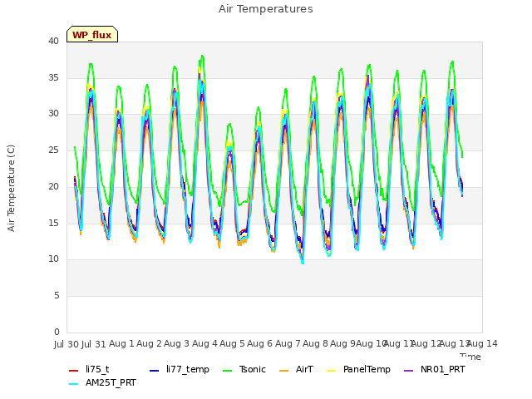
Task: Click the green Tsonic legend swatch
Action: point(227,371)
